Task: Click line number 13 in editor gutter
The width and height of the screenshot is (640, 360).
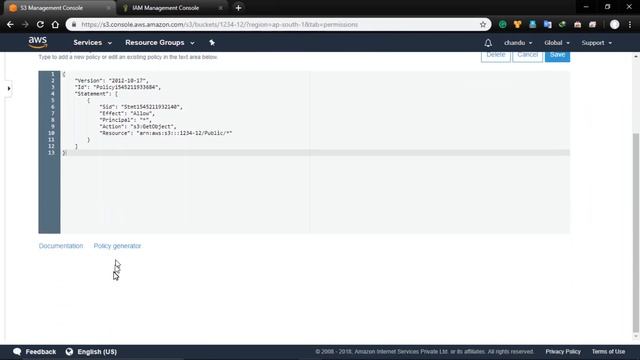Action: click(x=51, y=153)
